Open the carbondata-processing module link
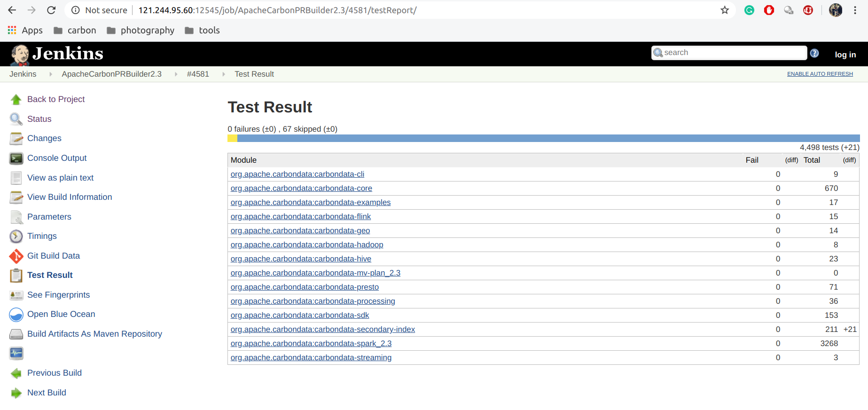 (313, 301)
